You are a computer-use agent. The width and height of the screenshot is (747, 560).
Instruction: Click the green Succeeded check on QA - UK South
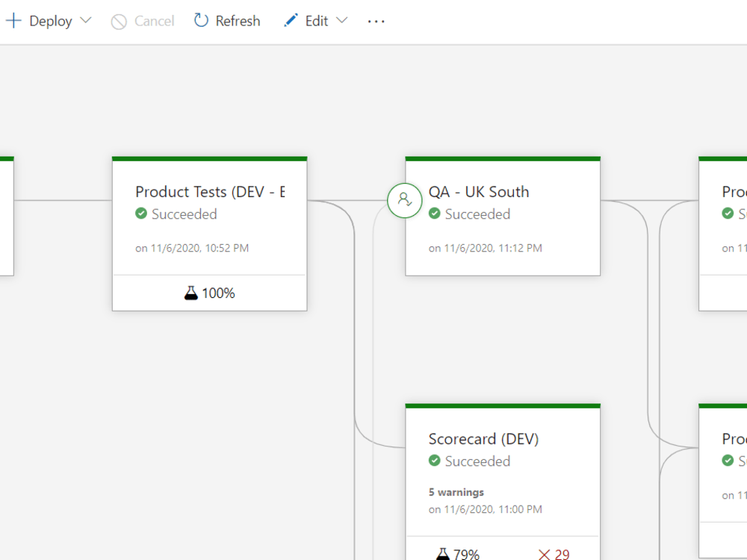[434, 214]
